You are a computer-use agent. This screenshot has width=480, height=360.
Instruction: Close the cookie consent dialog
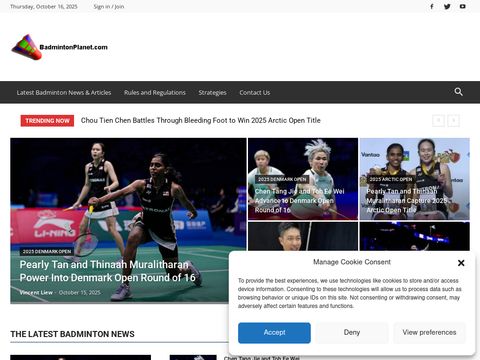click(x=461, y=263)
